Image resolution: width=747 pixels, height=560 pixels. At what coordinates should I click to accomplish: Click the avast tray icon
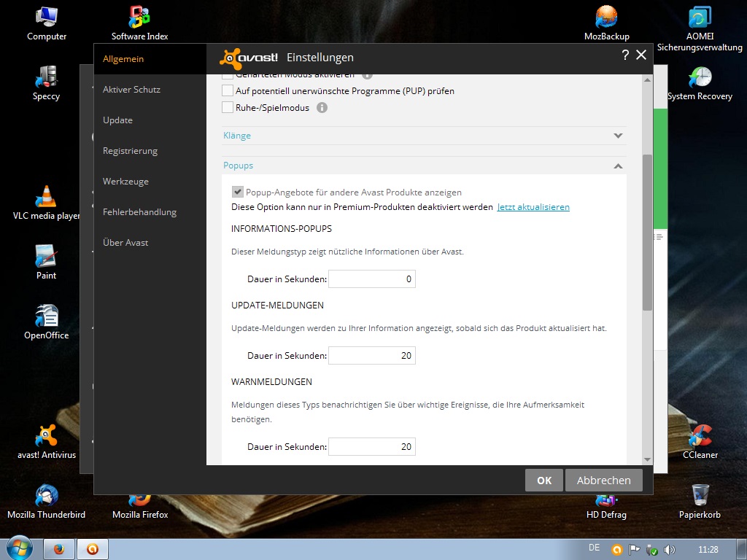point(617,550)
